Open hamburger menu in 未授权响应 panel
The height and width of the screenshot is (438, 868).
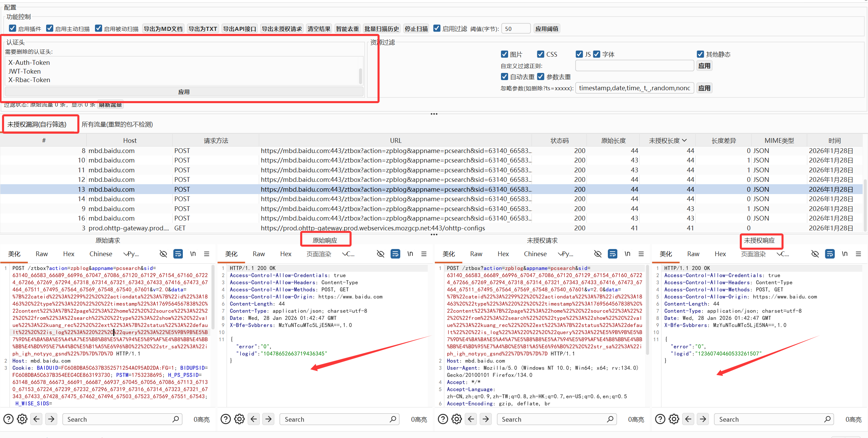tap(858, 254)
